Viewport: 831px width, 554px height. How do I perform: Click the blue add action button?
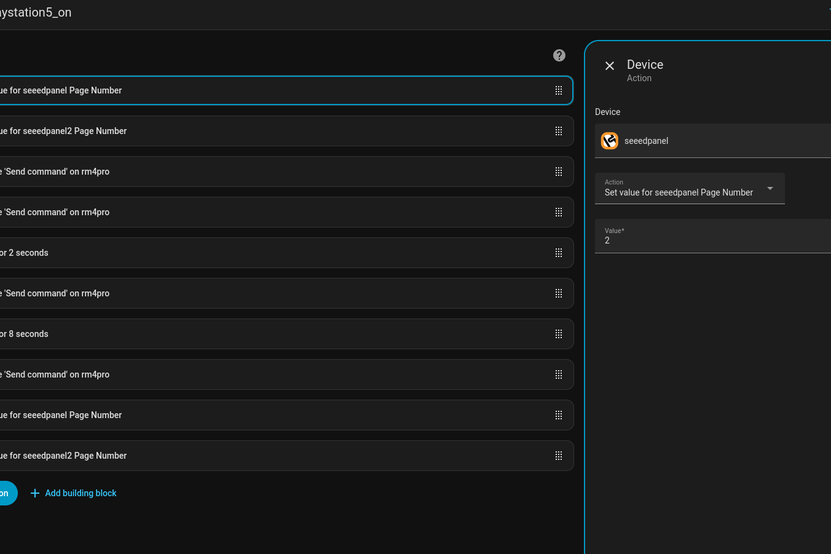coord(5,493)
